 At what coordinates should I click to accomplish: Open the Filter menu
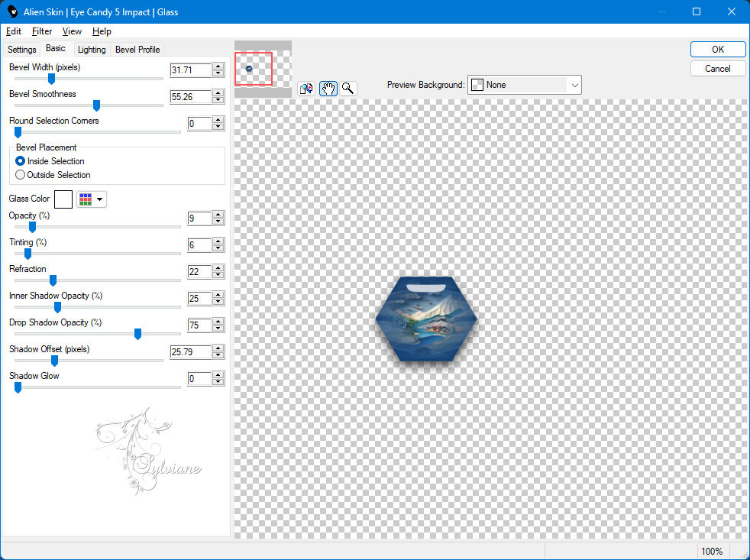pos(41,31)
